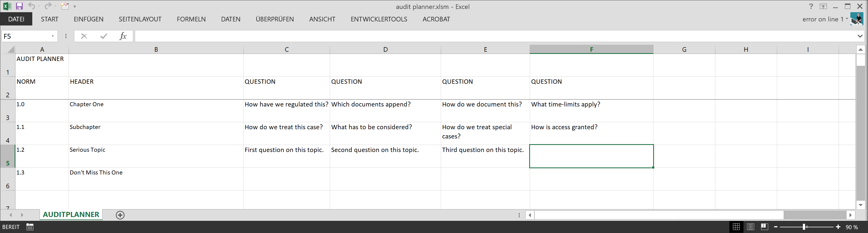Open the Help question mark icon
This screenshot has height=233, width=868.
(811, 7)
